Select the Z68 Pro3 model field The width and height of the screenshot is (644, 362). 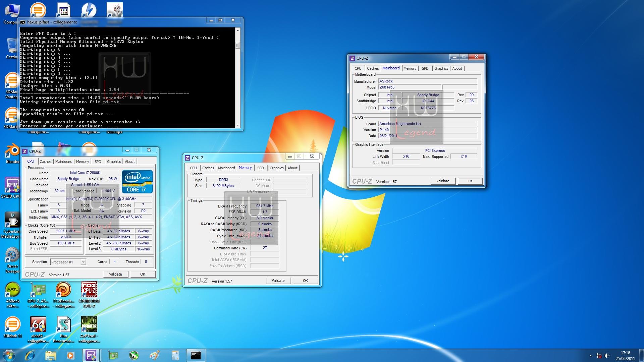pos(410,87)
